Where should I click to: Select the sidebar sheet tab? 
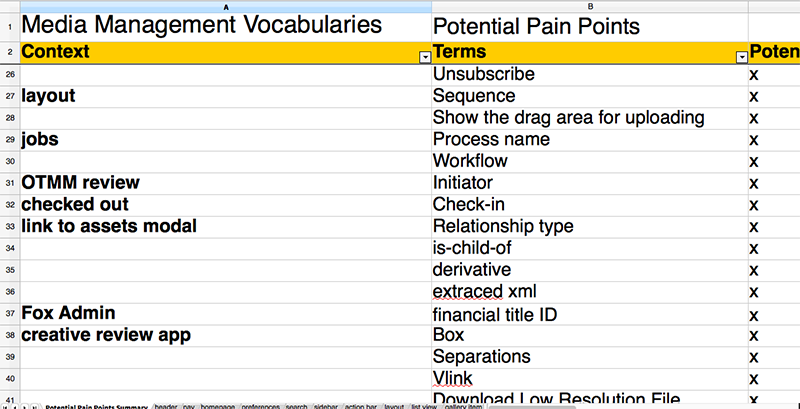(x=326, y=405)
